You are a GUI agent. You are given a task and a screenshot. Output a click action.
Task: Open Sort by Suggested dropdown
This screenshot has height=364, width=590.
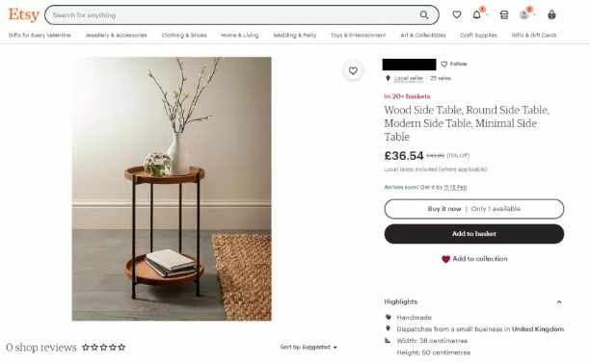(x=308, y=347)
